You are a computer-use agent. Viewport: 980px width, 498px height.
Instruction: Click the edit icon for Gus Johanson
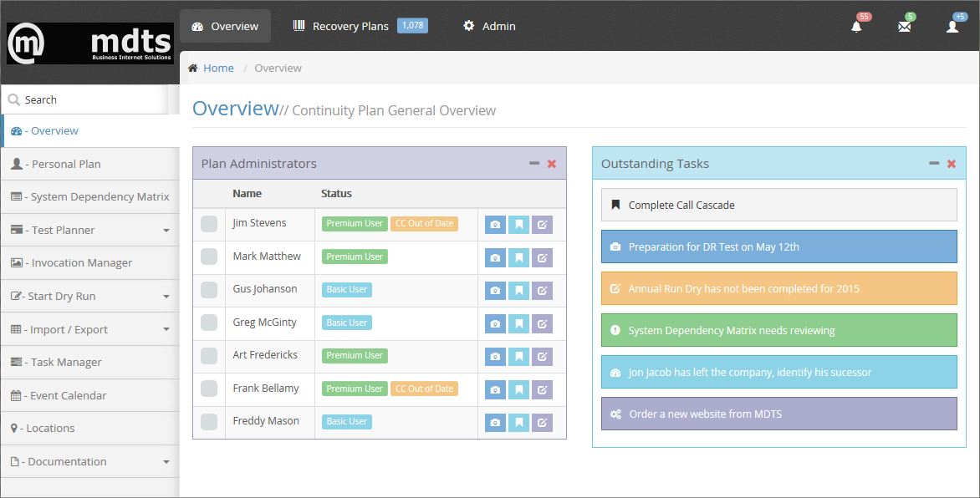click(x=542, y=291)
